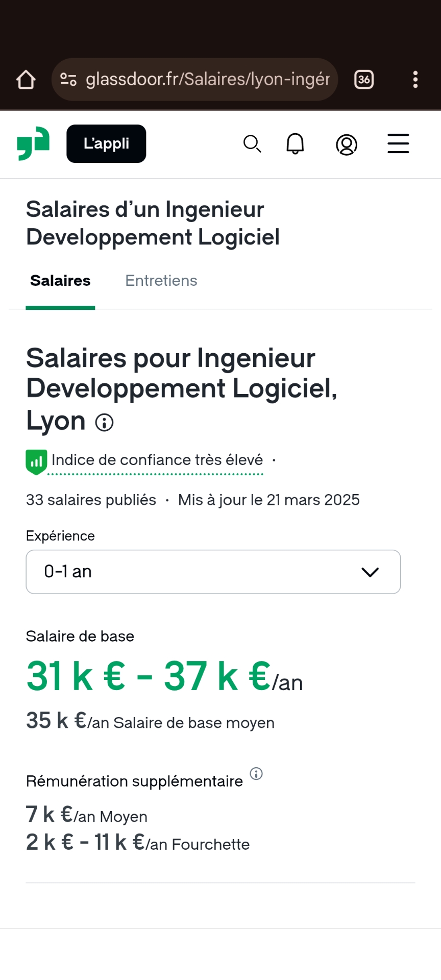Open the browser three-dot menu
Screen dimensions: 441x980
tap(415, 80)
